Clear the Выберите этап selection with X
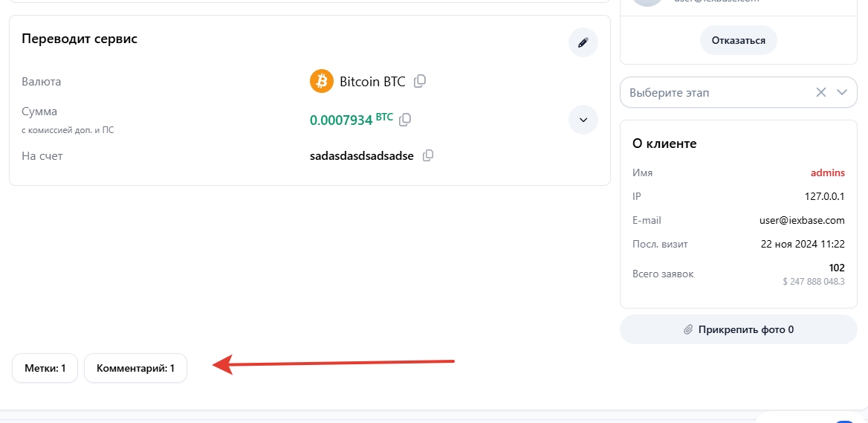868x423 pixels. [821, 93]
